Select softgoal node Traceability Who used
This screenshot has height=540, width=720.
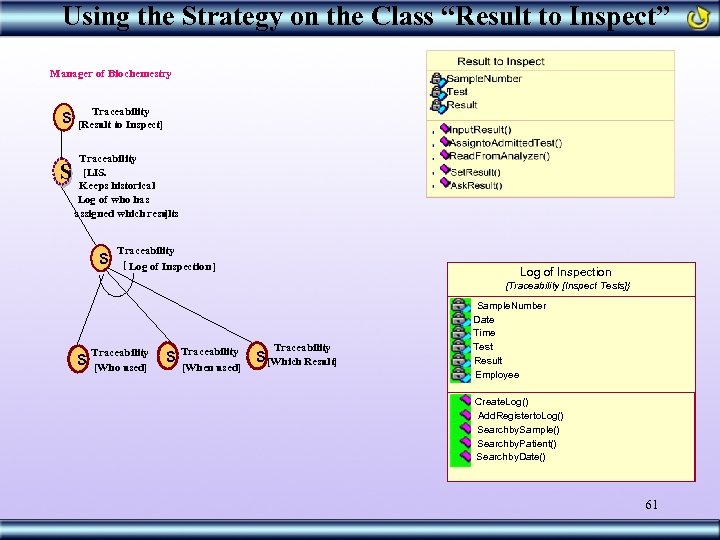point(78,359)
